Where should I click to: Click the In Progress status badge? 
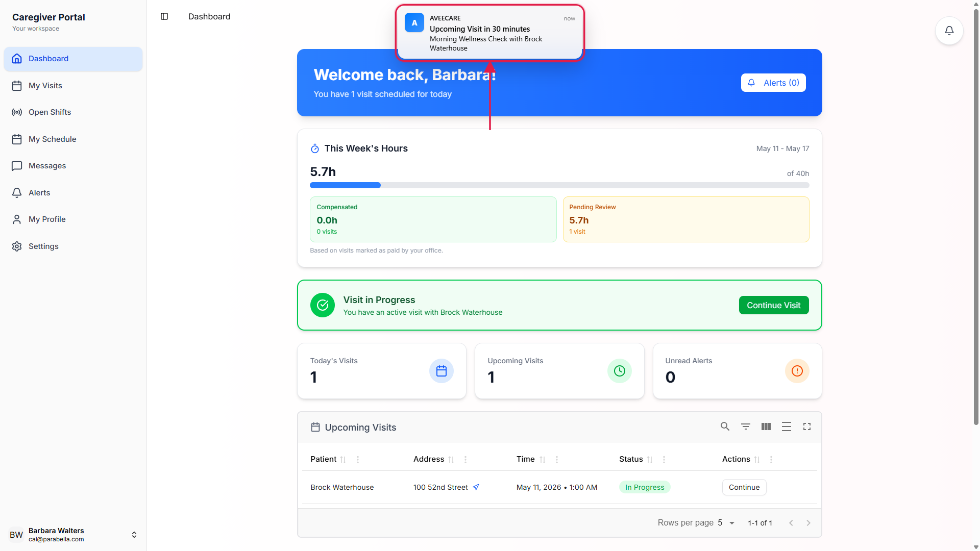click(x=645, y=487)
